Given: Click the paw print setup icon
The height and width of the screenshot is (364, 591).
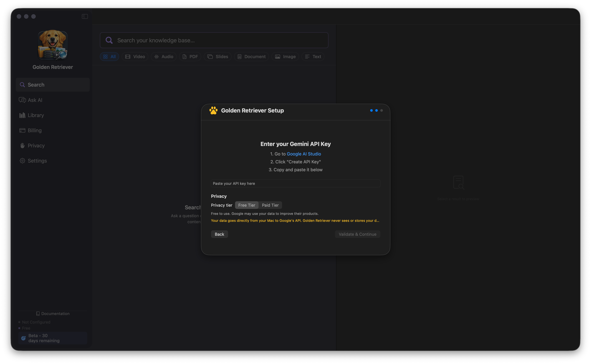Looking at the screenshot, I should tap(213, 110).
